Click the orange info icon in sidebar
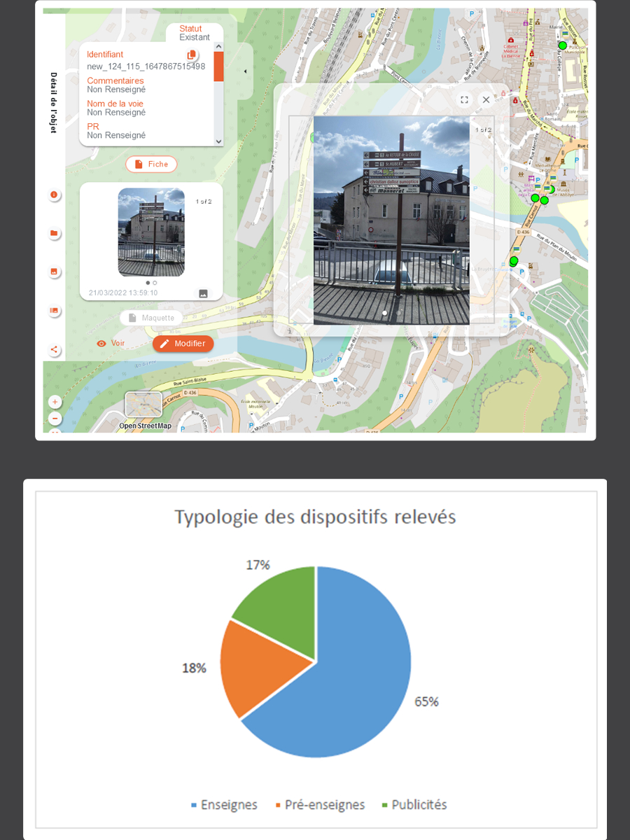The image size is (630, 840). point(55,195)
